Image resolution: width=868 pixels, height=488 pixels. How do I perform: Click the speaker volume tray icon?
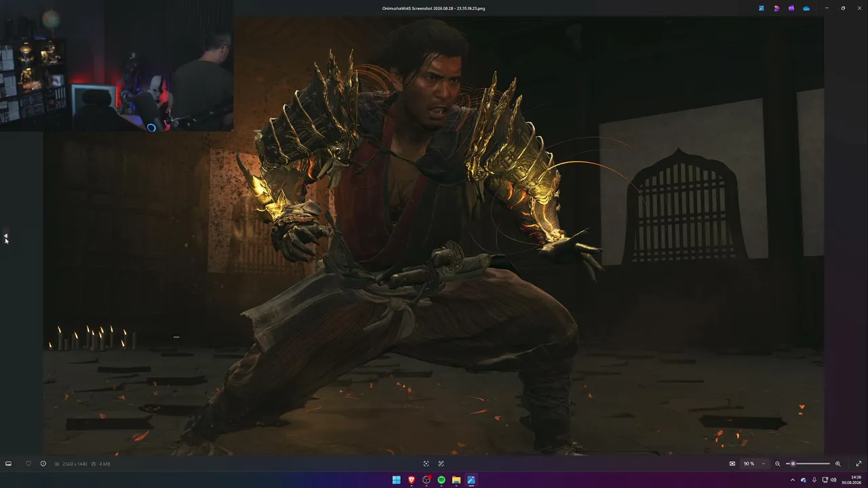(x=833, y=480)
